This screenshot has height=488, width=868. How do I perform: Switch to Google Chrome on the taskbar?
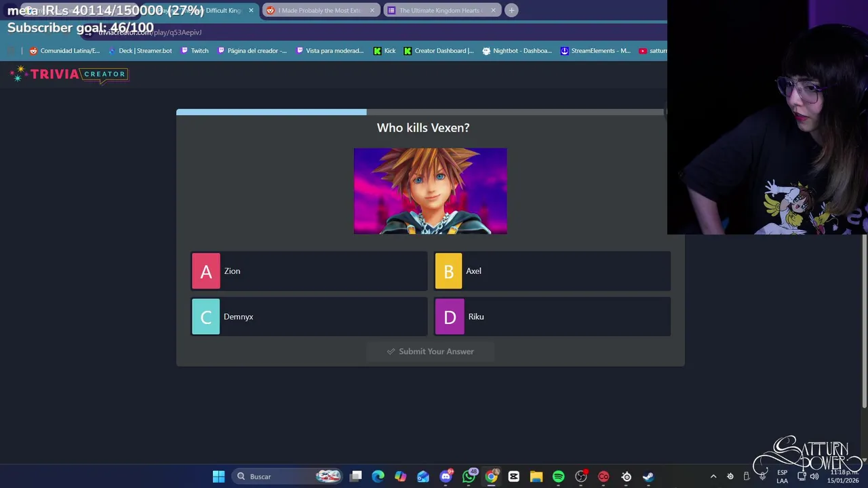pyautogui.click(x=491, y=476)
